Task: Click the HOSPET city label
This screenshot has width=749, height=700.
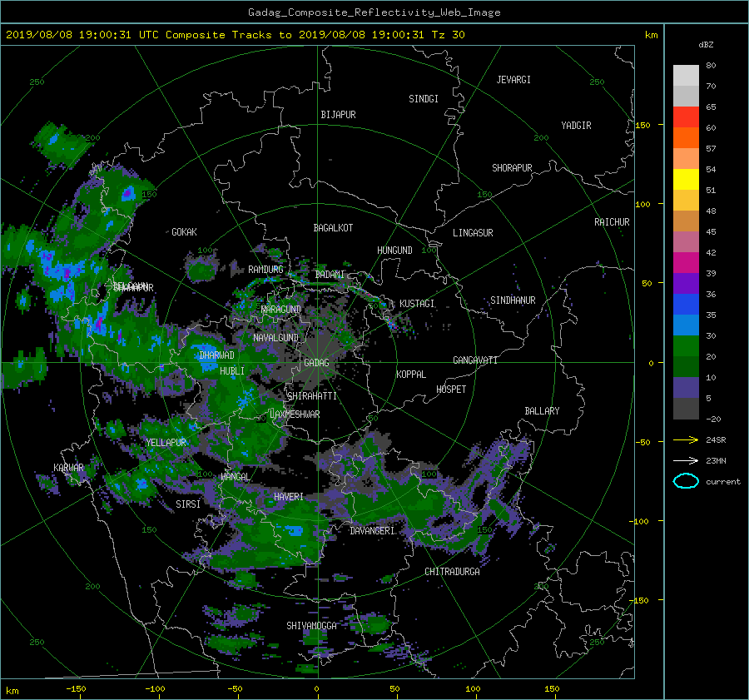Action: pyautogui.click(x=451, y=390)
